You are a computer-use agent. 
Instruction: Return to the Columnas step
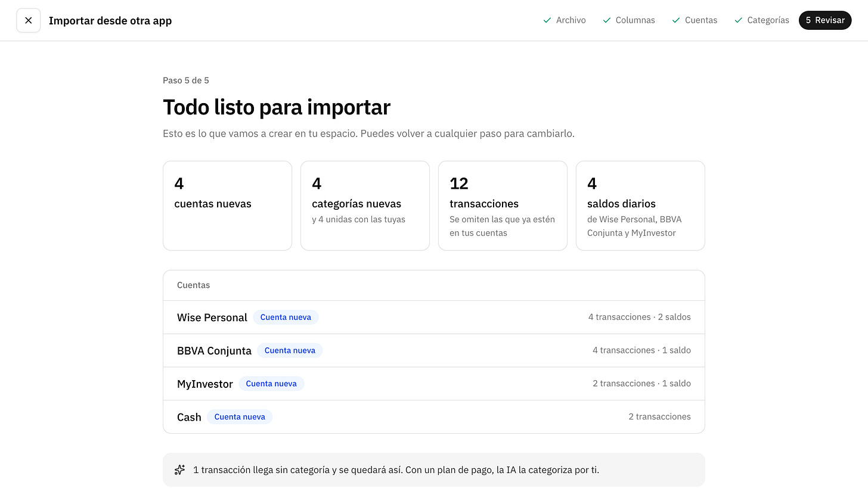pyautogui.click(x=628, y=20)
